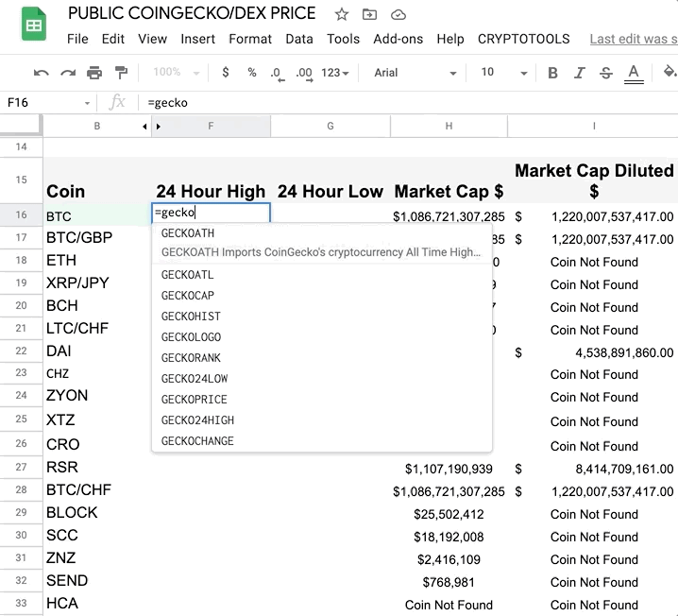Viewport: 678px width, 616px height.
Task: Open the fill color picker
Action: tap(670, 72)
